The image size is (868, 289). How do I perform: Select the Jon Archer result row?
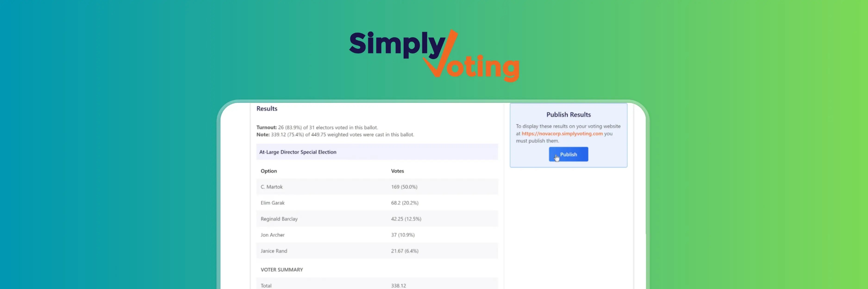click(x=273, y=235)
